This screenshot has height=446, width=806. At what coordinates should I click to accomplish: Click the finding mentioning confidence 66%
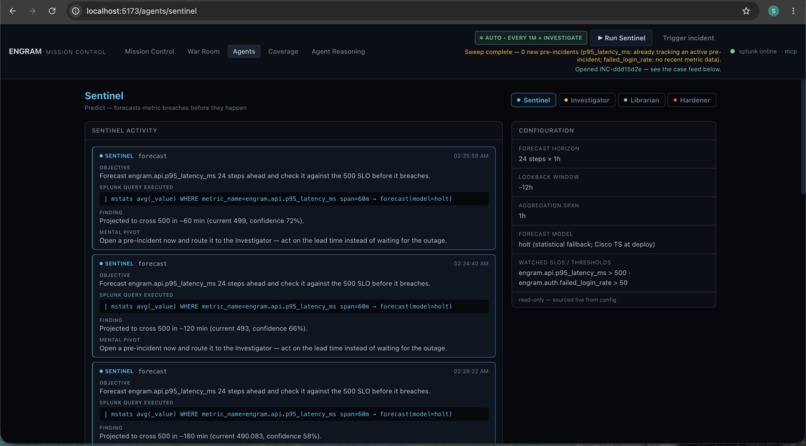pos(203,328)
